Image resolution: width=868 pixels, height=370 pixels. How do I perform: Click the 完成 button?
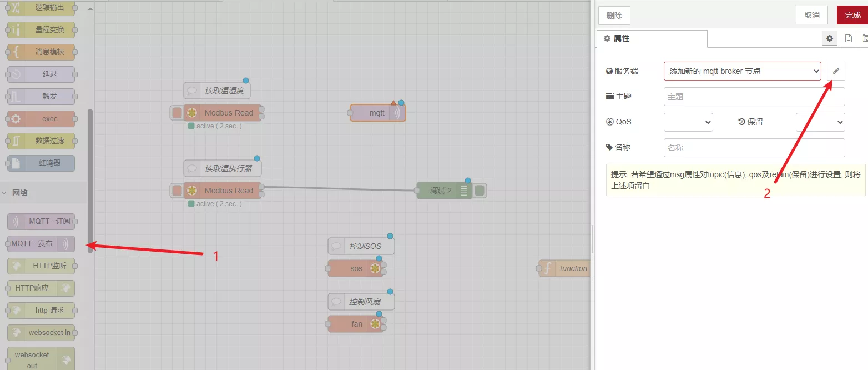pyautogui.click(x=852, y=15)
